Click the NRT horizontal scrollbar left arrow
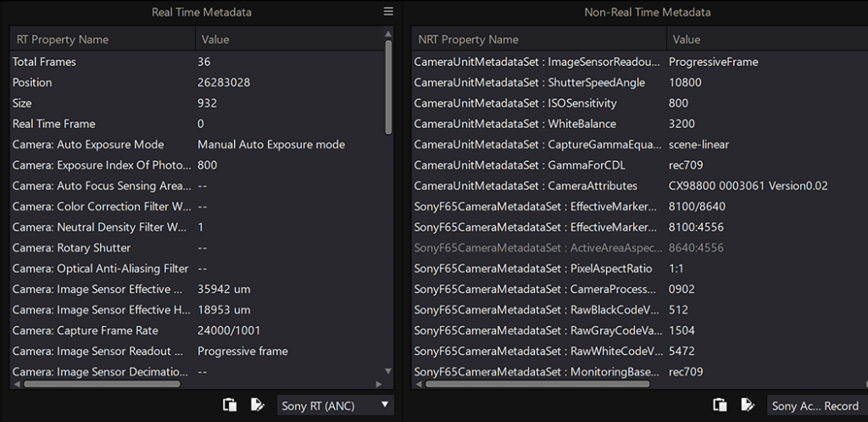This screenshot has width=868, height=422. pos(419,383)
